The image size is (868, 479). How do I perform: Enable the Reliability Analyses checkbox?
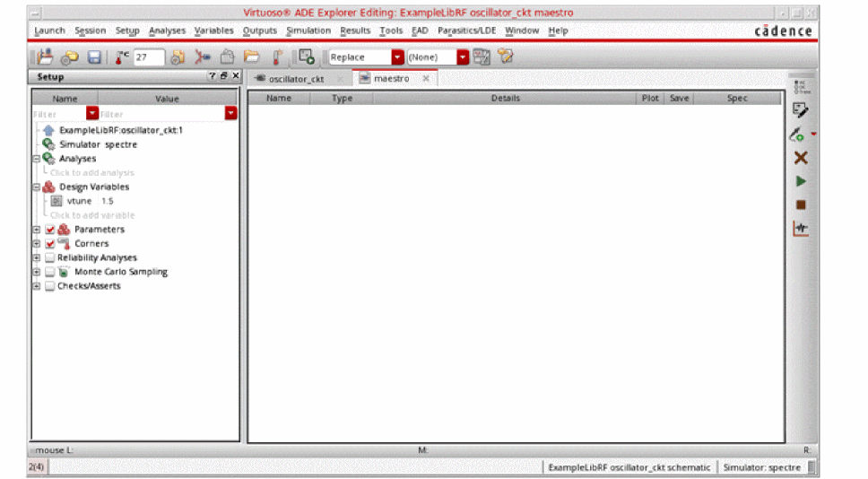pyautogui.click(x=50, y=257)
